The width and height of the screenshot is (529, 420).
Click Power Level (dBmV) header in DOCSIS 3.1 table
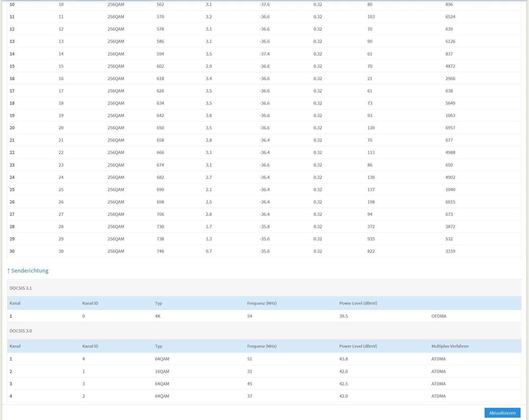[358, 303]
